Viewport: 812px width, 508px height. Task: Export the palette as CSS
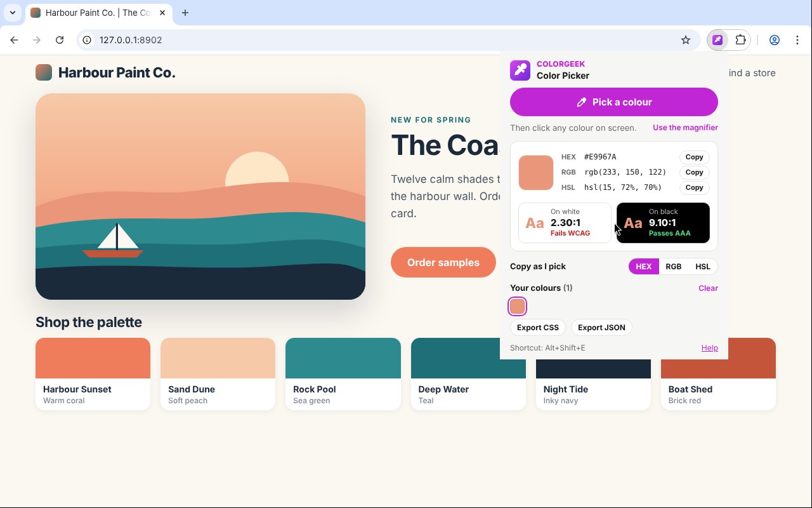click(x=538, y=328)
